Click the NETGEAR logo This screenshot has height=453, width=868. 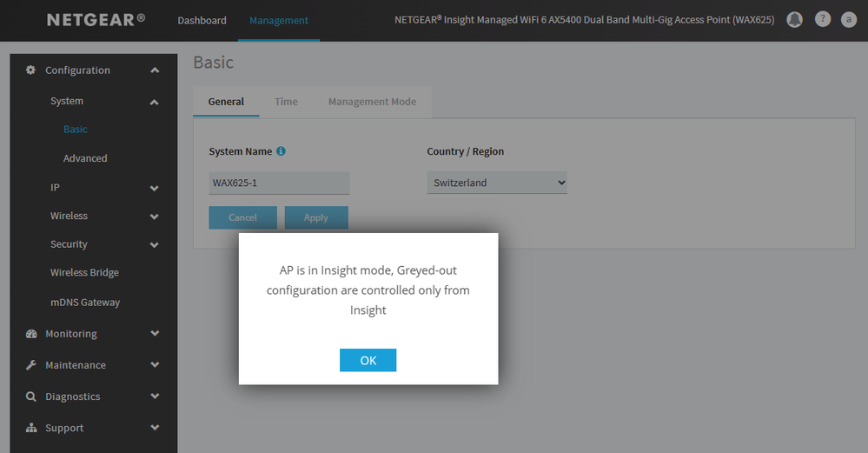pos(96,20)
